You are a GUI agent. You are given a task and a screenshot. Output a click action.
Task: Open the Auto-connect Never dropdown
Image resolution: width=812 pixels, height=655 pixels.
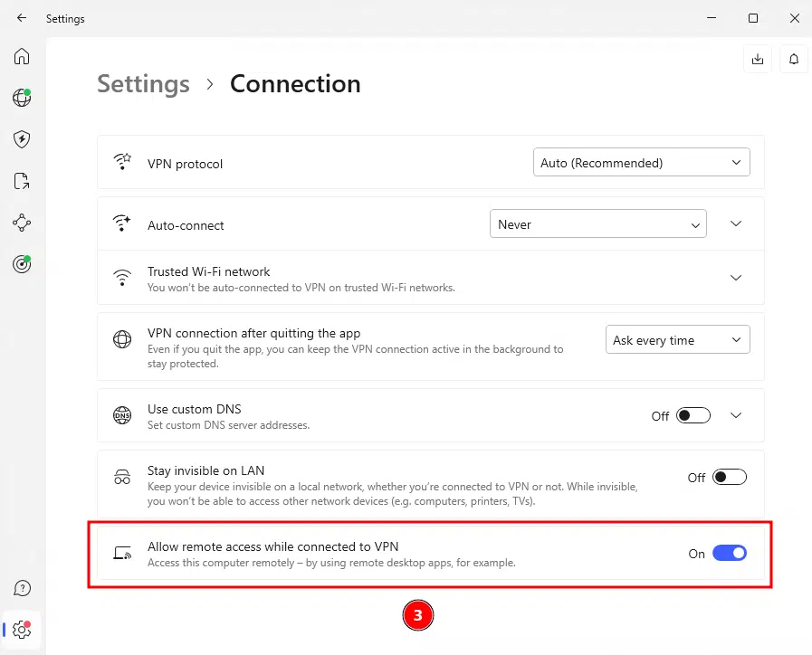(x=597, y=224)
